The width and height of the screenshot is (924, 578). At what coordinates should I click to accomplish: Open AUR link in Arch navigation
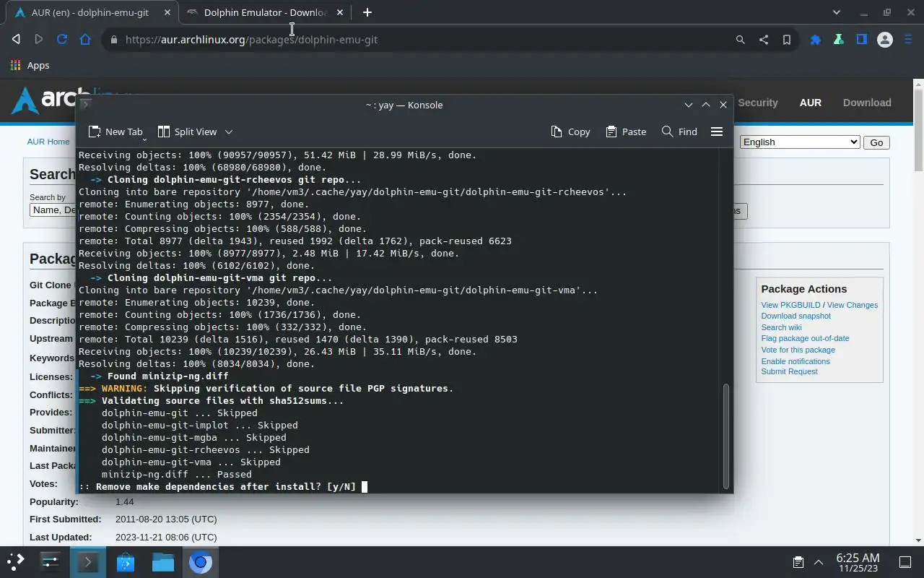[810, 103]
